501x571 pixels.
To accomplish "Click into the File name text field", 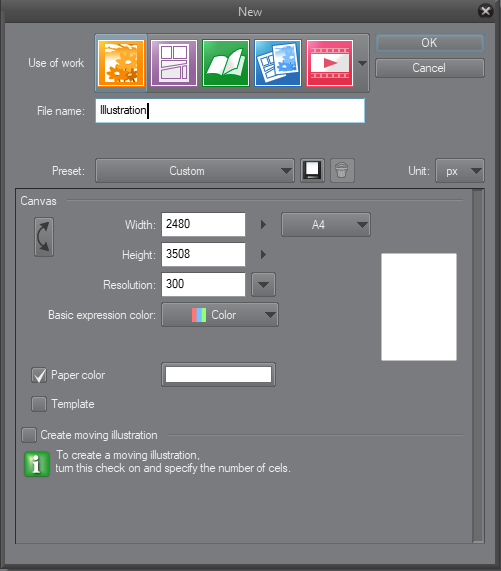I will pos(230,111).
